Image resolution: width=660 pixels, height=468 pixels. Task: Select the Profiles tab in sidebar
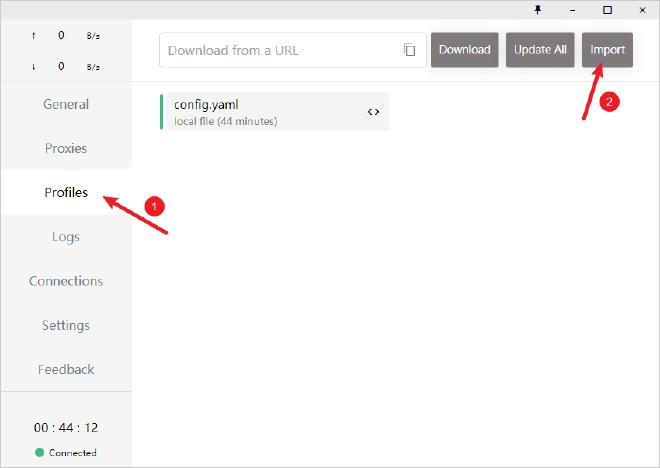coord(66,192)
